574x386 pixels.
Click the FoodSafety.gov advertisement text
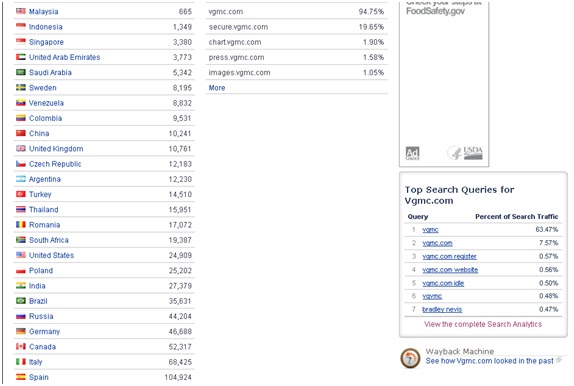(435, 11)
